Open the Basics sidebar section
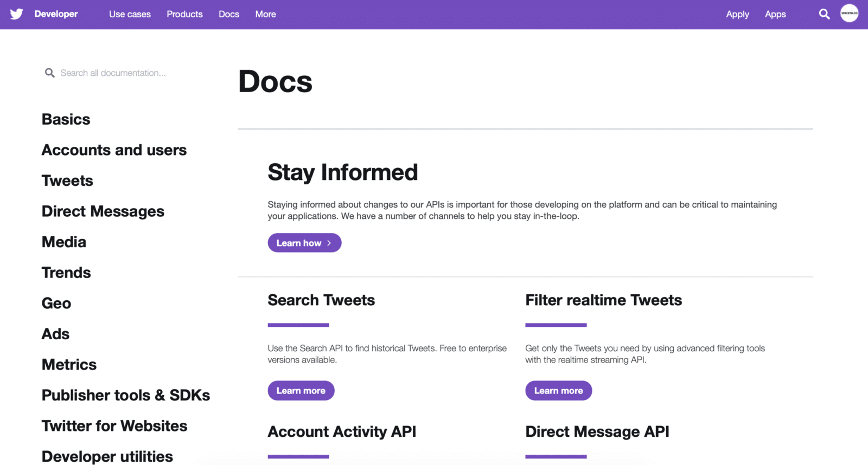The height and width of the screenshot is (465, 868). click(x=66, y=119)
